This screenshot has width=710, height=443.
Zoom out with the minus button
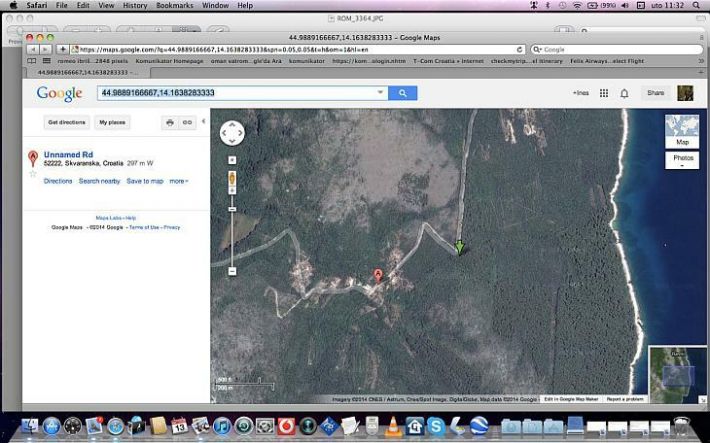232,271
